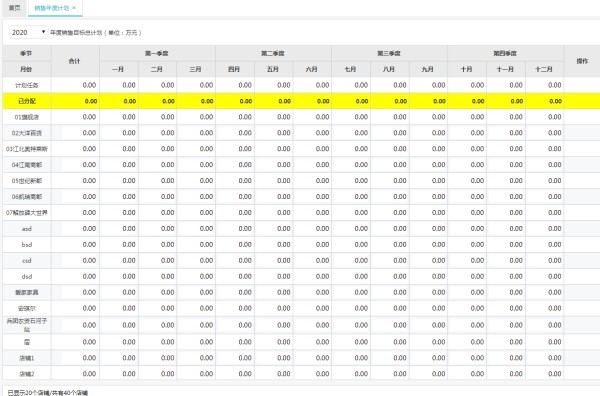This screenshot has width=600, height=396.
Task: Open the 2020 year dropdown
Action: click(x=28, y=32)
